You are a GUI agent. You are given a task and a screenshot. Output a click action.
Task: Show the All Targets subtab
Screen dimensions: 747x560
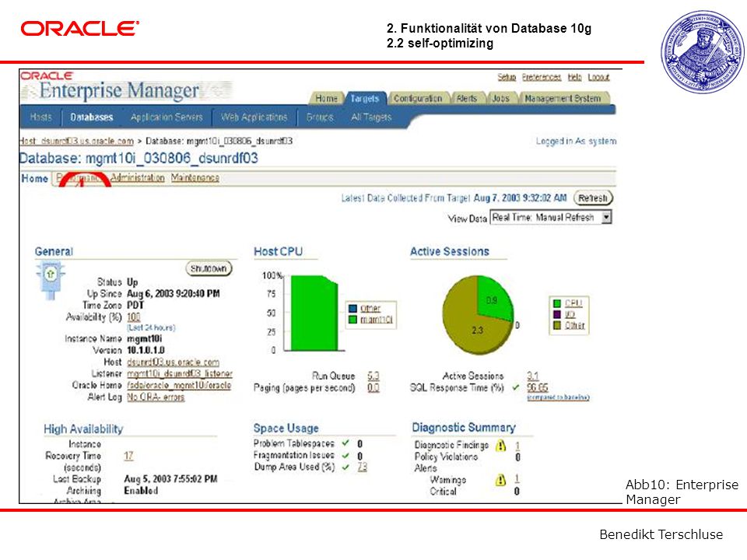[x=371, y=117]
